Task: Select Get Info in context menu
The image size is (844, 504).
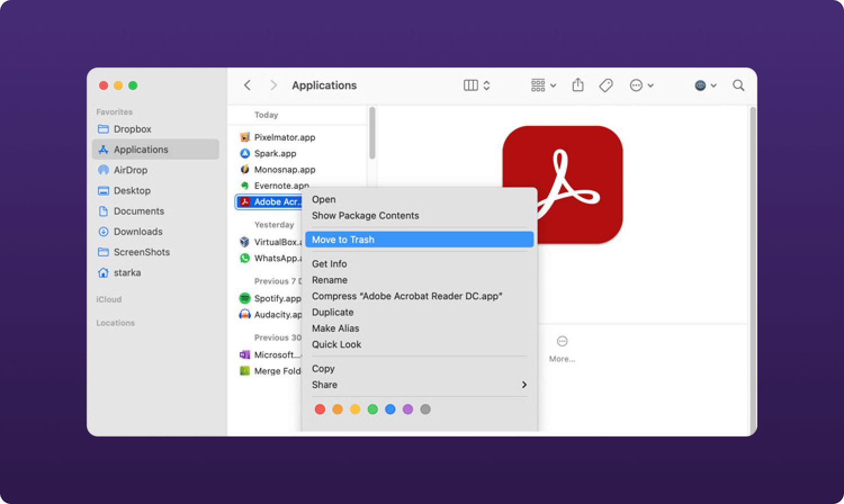Action: (x=329, y=264)
